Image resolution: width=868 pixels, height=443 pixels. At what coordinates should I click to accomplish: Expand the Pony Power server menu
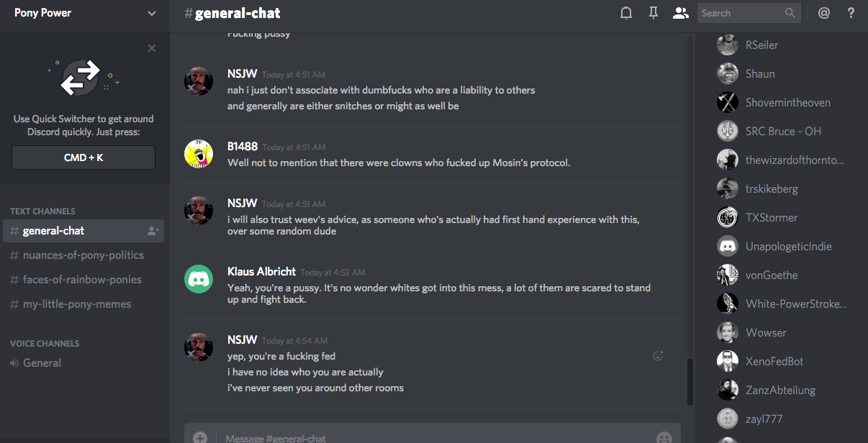(151, 13)
